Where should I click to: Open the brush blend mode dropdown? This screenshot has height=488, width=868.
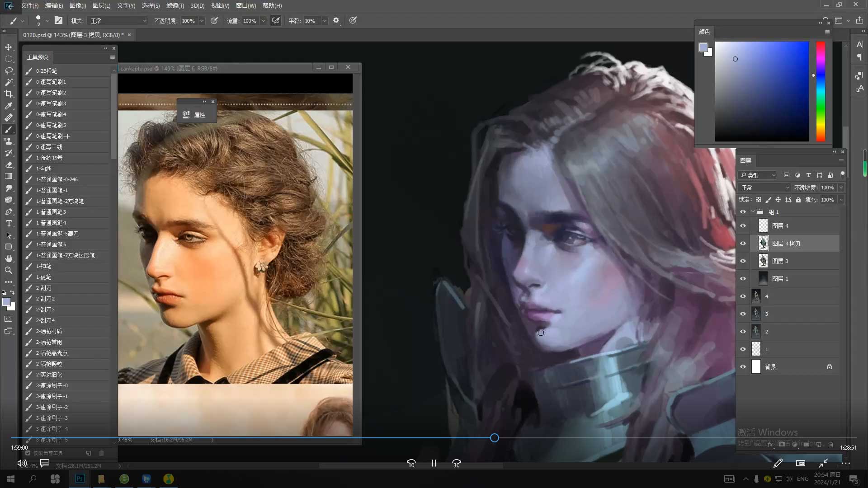click(x=118, y=21)
